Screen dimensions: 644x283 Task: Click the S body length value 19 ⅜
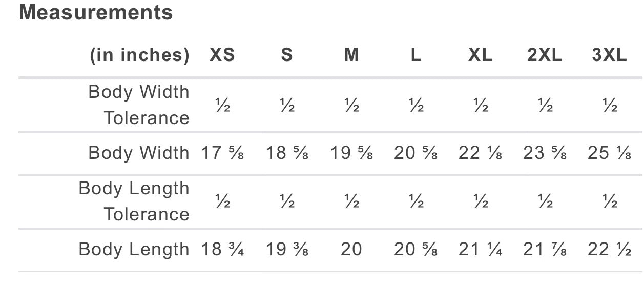[287, 250]
